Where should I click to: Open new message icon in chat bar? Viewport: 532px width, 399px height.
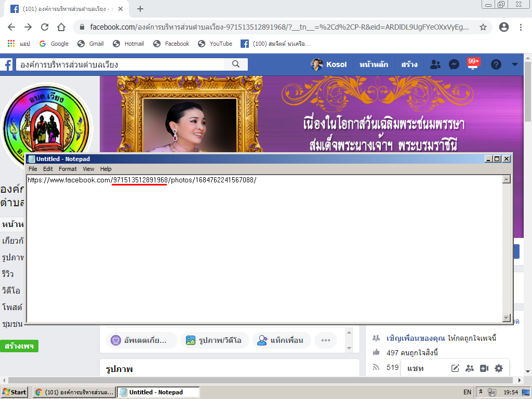(455, 368)
